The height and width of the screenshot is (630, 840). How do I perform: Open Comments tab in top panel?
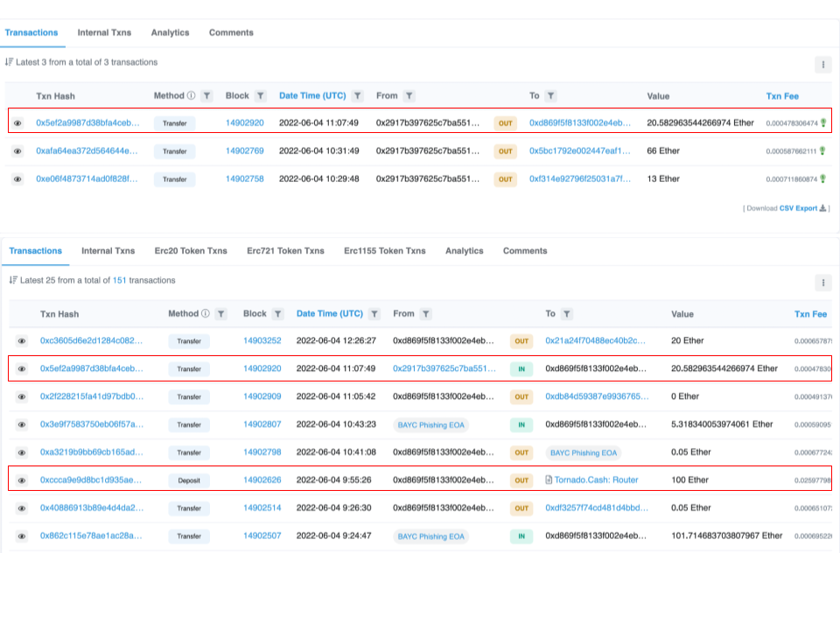point(231,32)
